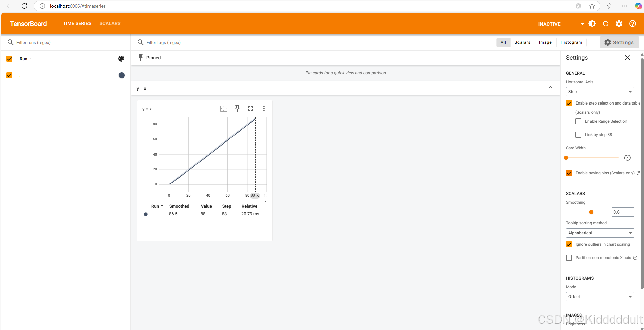Reset card width using the history icon

click(627, 158)
